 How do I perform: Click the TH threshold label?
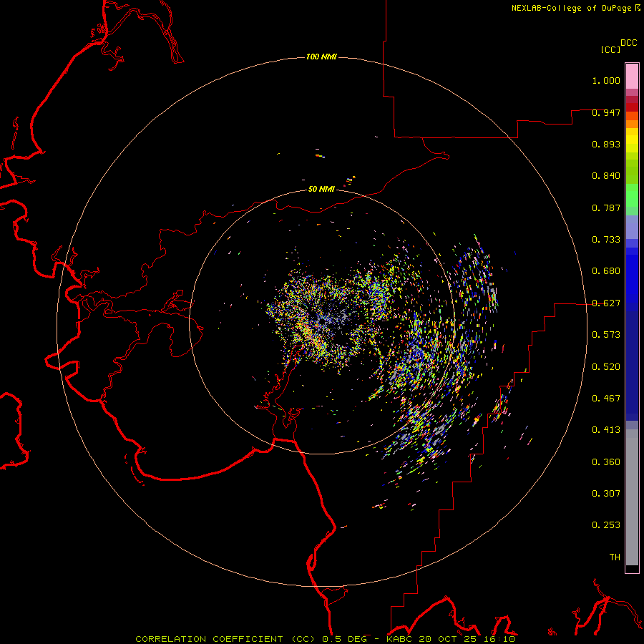click(615, 557)
